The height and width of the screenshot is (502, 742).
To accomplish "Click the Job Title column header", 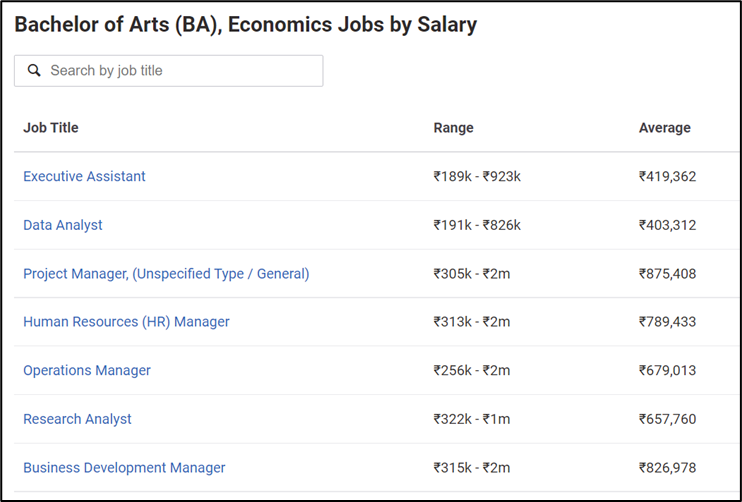I will coord(51,128).
